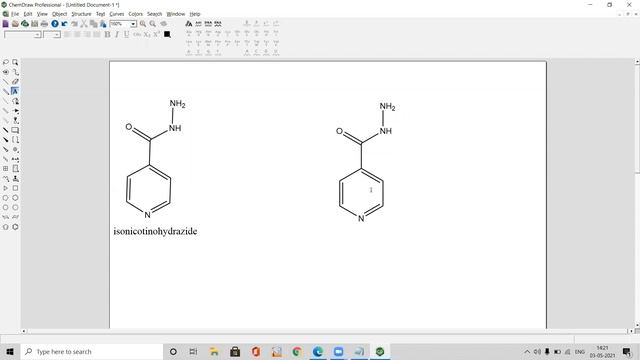Open the Pen tool flyout
Screen dimensions: 640x360
15,101
